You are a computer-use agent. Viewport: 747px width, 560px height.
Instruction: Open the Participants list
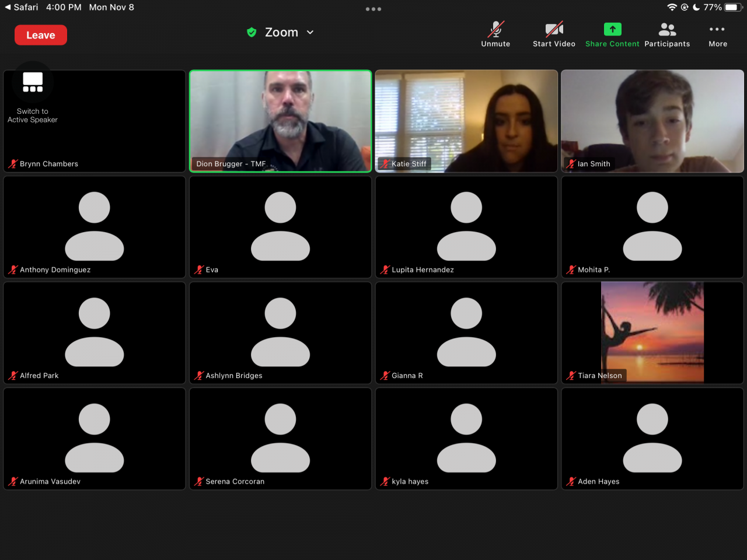point(667,34)
